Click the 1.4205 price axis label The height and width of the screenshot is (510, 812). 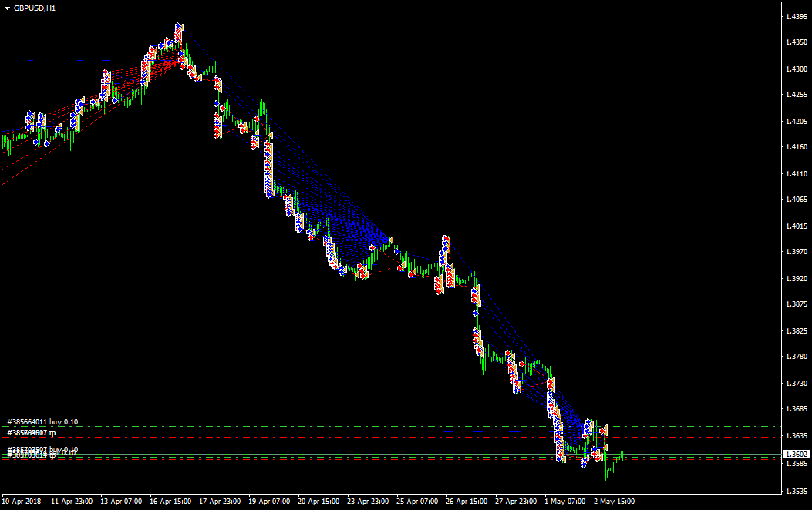pyautogui.click(x=796, y=122)
